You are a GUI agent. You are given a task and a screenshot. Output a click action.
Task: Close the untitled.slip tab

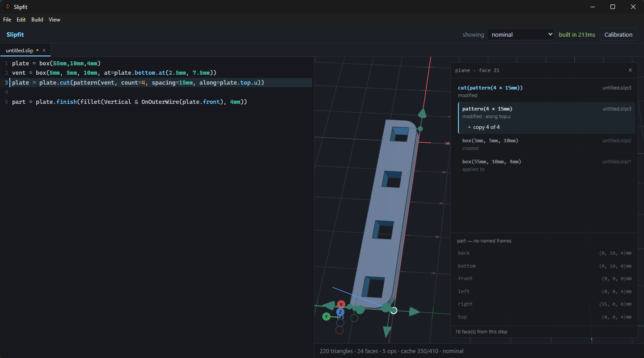click(x=44, y=51)
